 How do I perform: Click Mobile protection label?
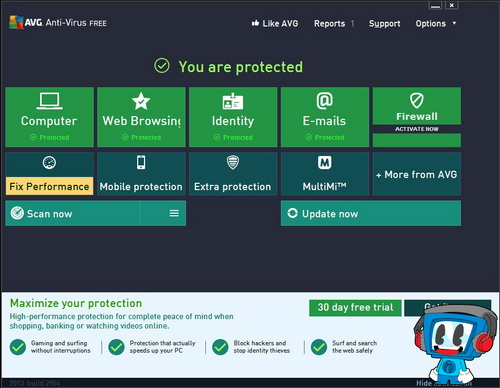[141, 187]
